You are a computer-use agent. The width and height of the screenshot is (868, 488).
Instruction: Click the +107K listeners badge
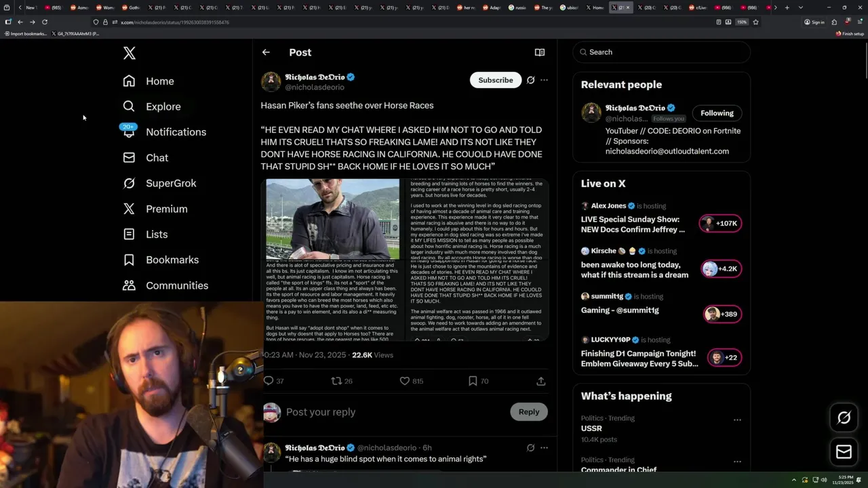tap(720, 224)
